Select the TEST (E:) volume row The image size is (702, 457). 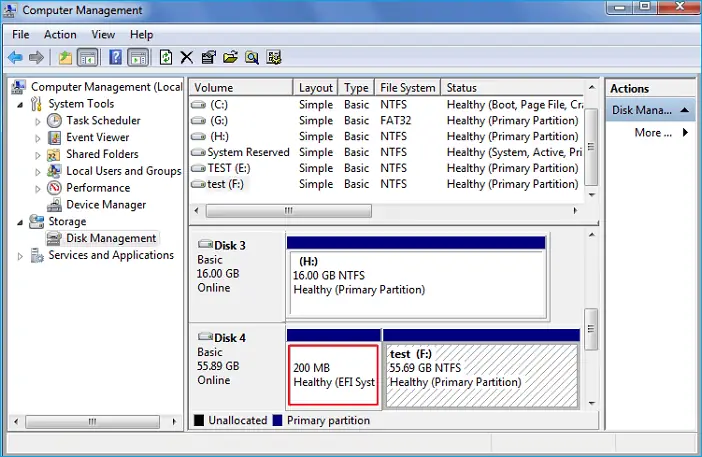(387, 168)
